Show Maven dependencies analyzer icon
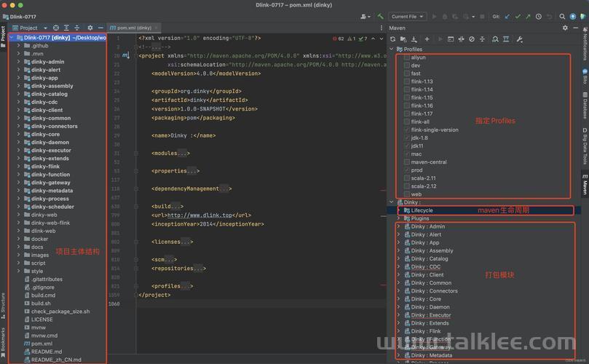This screenshot has width=589, height=364. click(x=496, y=39)
